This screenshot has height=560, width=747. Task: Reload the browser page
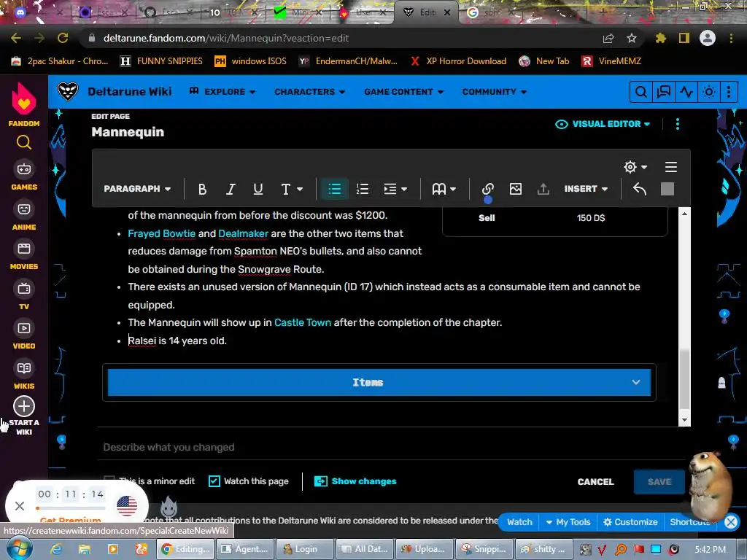(63, 38)
